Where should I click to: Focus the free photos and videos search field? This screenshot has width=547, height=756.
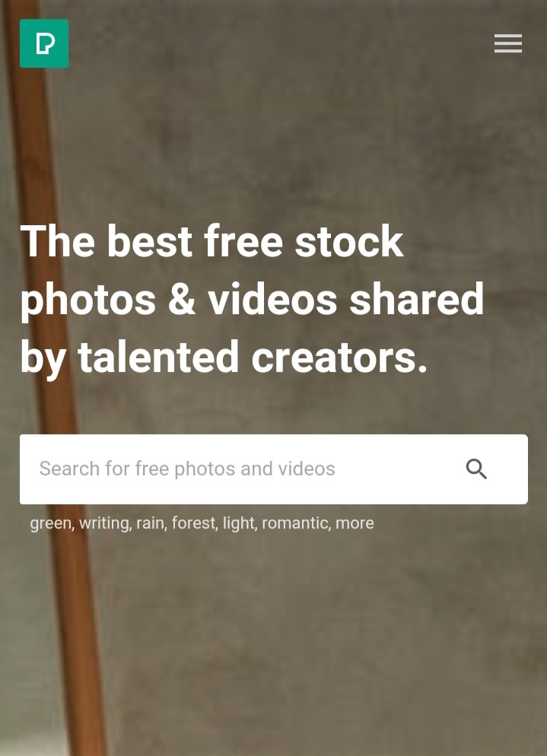pyautogui.click(x=274, y=469)
